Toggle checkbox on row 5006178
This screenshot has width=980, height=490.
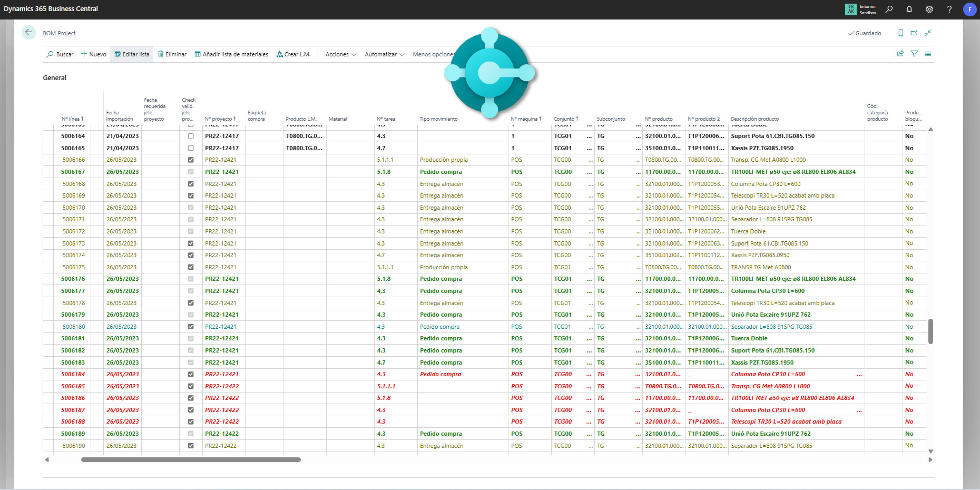pyautogui.click(x=191, y=303)
